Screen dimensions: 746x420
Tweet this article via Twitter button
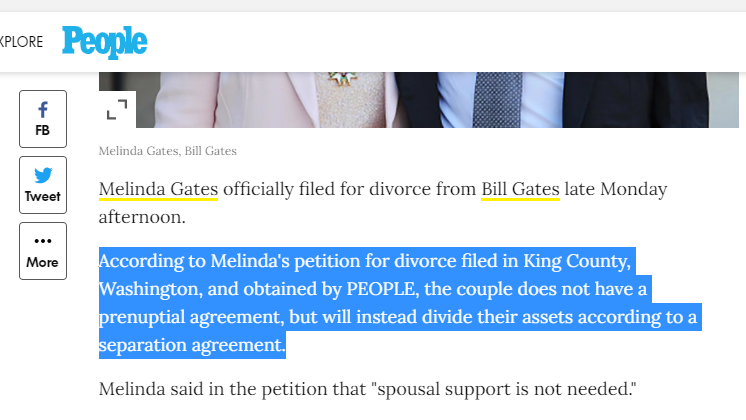pos(43,185)
